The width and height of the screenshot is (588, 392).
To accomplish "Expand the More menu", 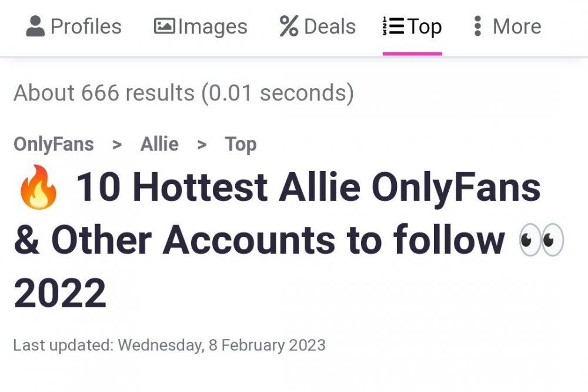I will click(x=517, y=26).
